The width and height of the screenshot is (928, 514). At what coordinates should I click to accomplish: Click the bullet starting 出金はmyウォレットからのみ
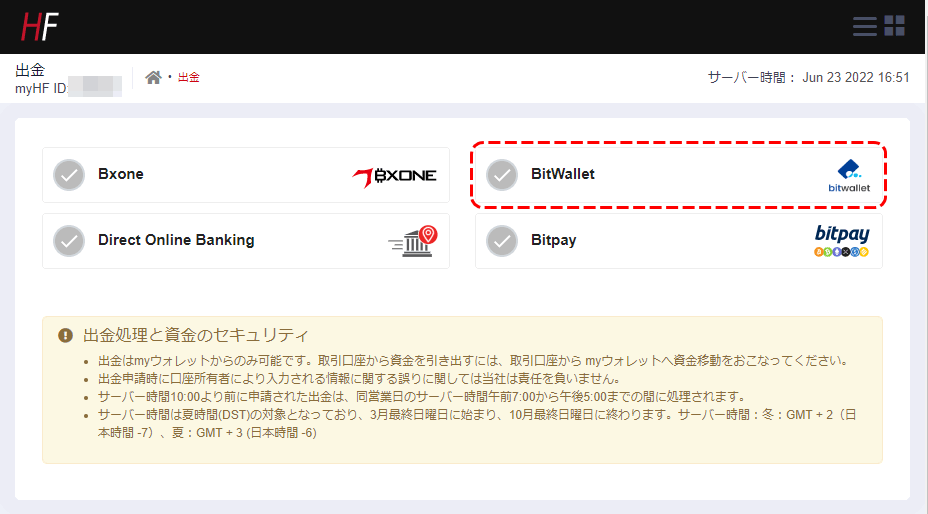click(475, 361)
